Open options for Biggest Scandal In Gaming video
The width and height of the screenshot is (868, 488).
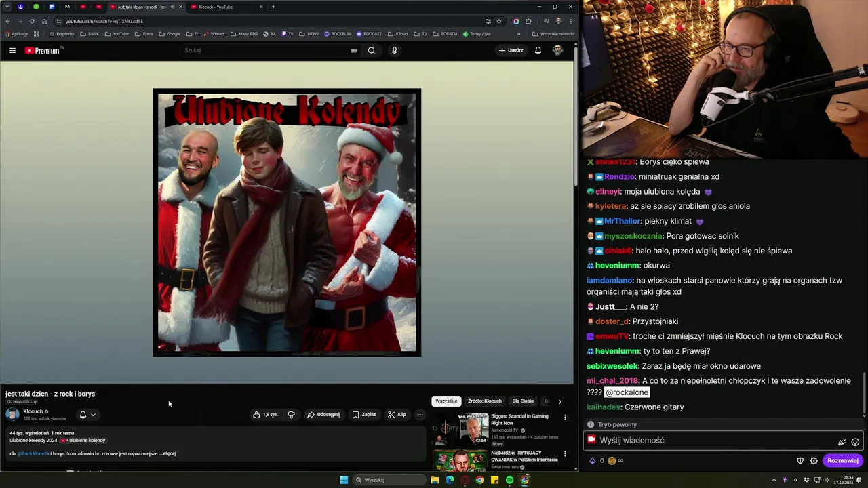pos(565,417)
